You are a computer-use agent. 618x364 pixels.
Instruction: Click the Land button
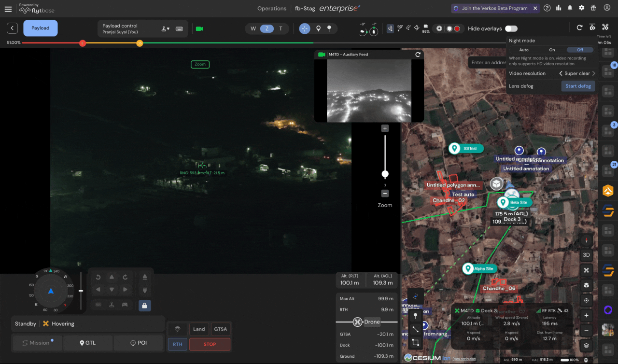[x=199, y=329]
